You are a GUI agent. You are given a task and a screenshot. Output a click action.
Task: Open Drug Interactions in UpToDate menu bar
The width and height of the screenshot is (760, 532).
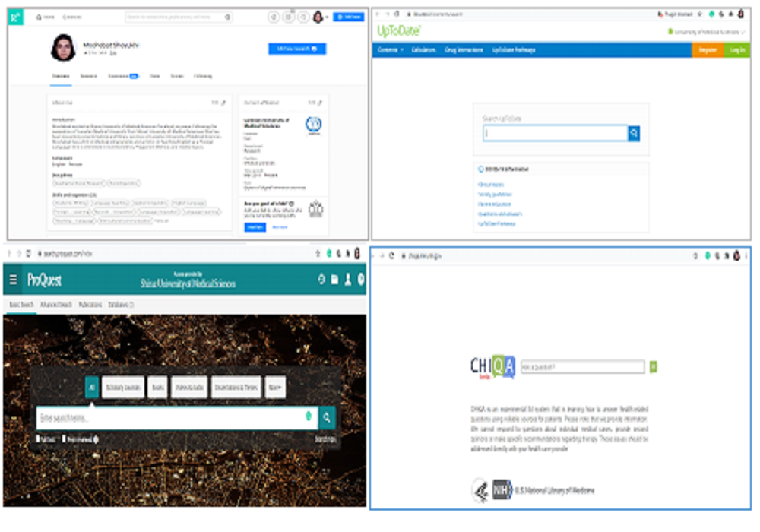464,50
